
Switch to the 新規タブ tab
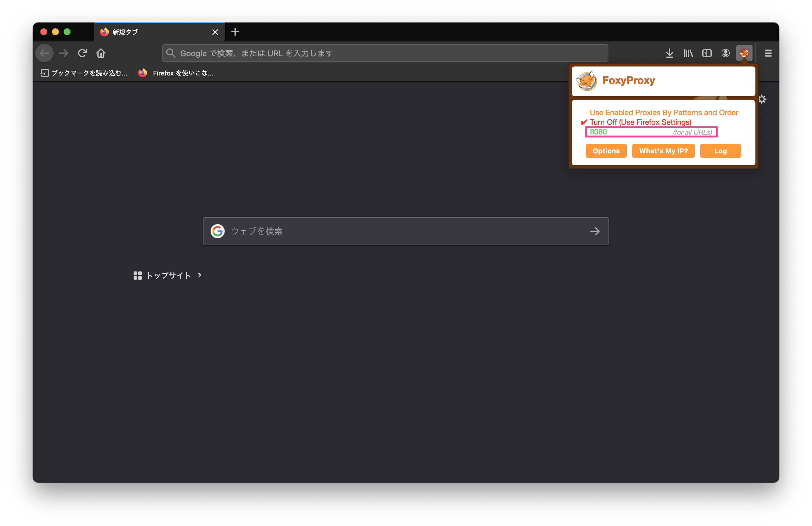tap(159, 32)
